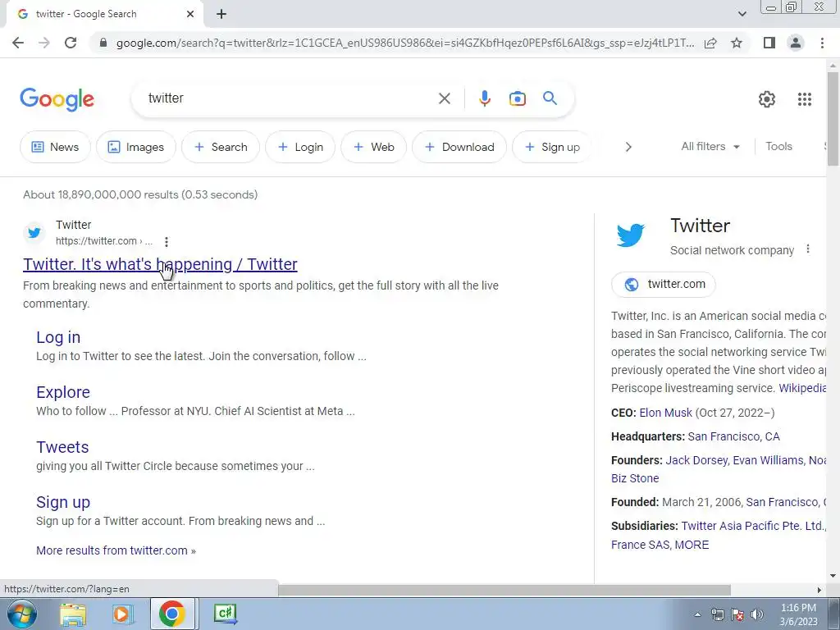The height and width of the screenshot is (630, 840).
Task: Open the Log in sitelink
Action: tap(58, 337)
